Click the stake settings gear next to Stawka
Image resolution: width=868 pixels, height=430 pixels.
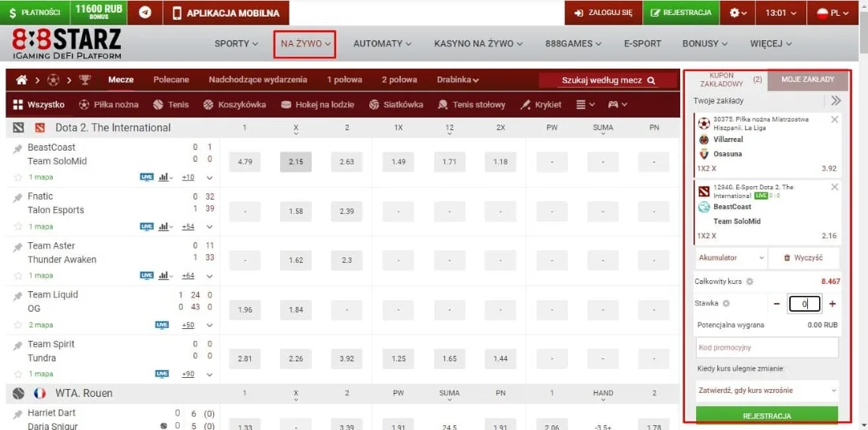pos(726,304)
